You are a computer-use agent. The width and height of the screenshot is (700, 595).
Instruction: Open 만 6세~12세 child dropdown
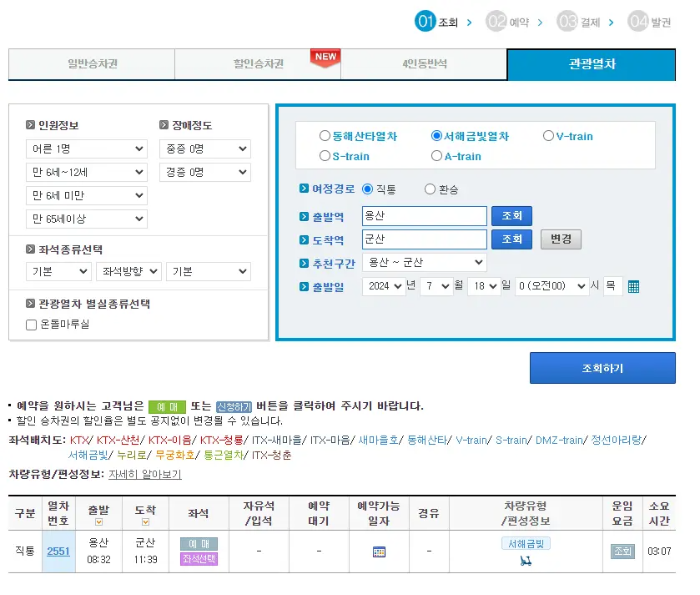coord(87,172)
